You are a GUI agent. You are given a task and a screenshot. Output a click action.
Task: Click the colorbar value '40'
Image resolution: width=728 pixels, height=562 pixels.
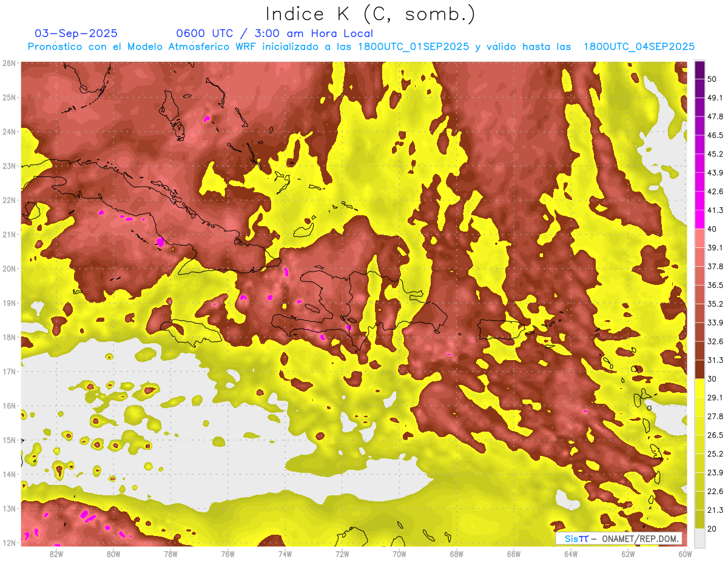pyautogui.click(x=712, y=229)
